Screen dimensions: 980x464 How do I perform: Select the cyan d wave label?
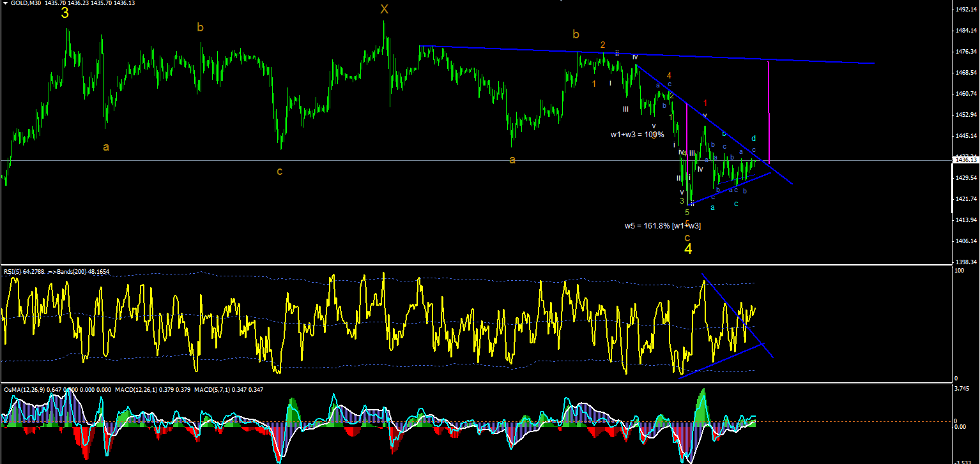pos(754,138)
